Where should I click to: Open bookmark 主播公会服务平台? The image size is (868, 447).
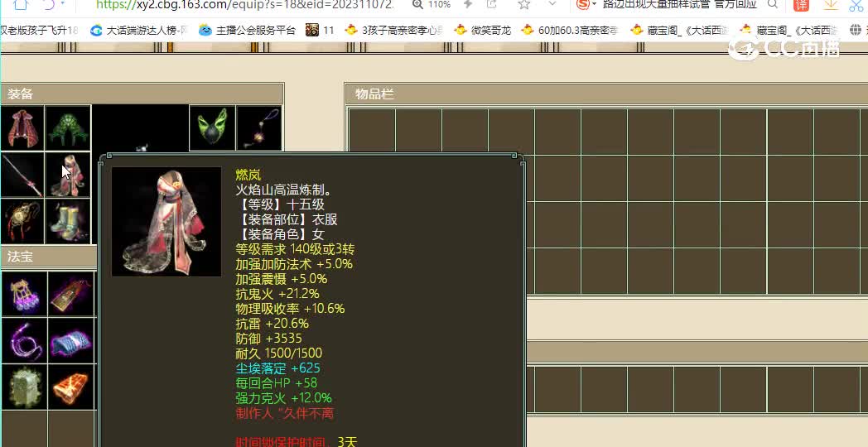point(248,30)
